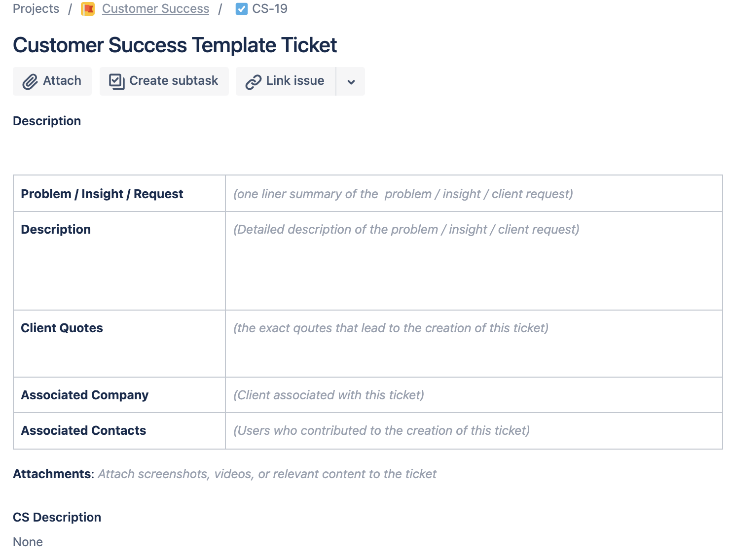
Task: Click the Attach button label
Action: pos(62,81)
